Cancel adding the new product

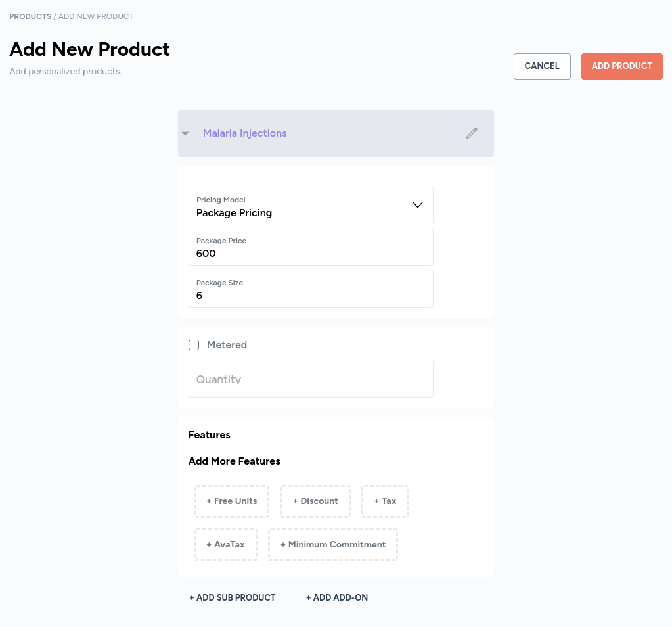point(542,66)
